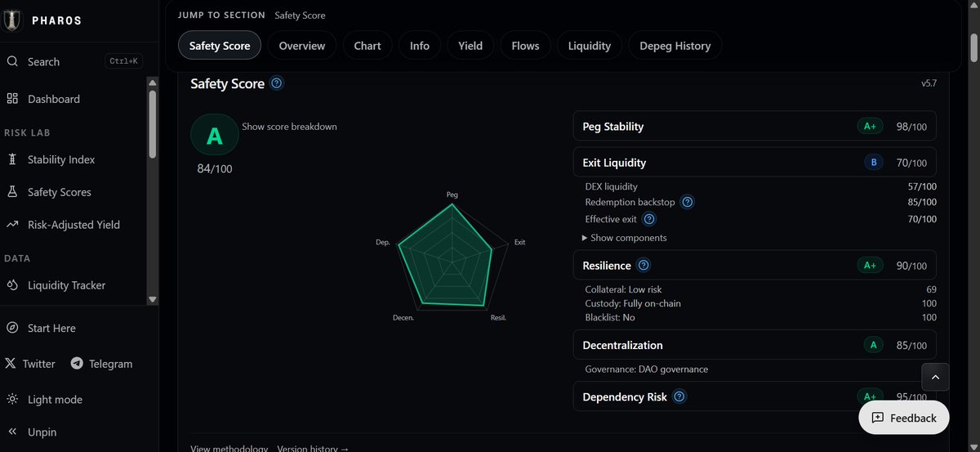The image size is (980, 452).
Task: Open help icon beside Safety Score heading
Action: click(277, 83)
